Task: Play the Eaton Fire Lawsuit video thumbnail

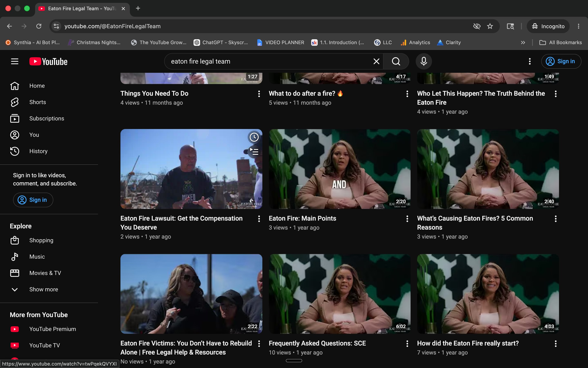Action: pos(191,169)
